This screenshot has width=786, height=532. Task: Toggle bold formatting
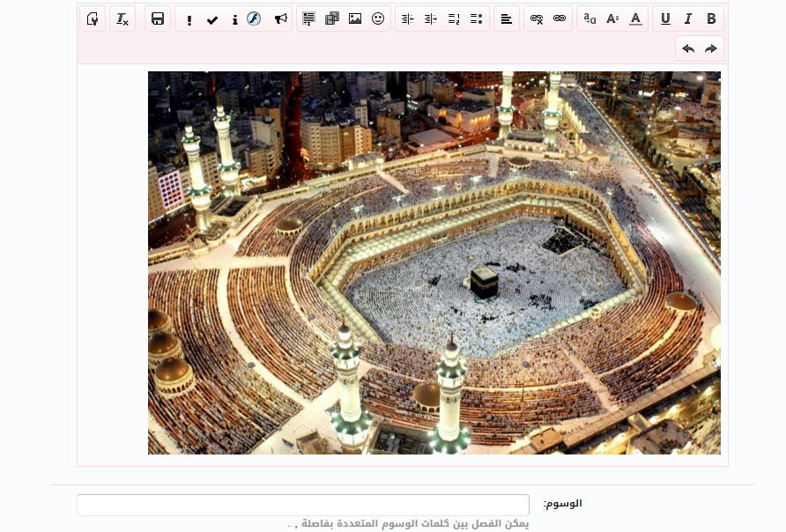[711, 19]
